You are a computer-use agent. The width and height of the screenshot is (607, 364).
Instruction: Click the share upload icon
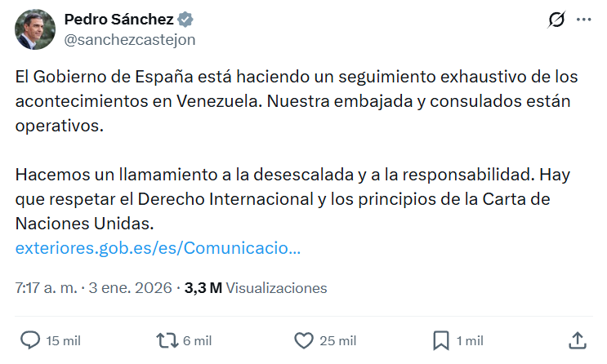pos(577,340)
